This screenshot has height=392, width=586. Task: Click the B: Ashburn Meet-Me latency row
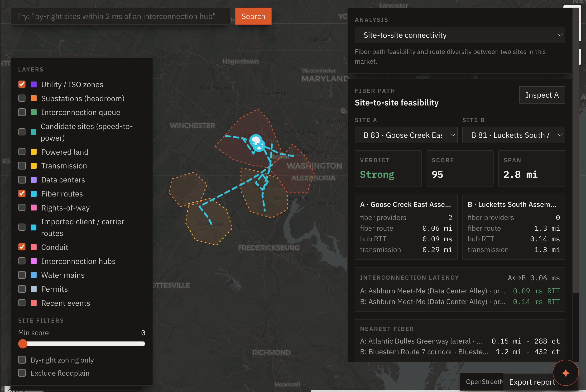pyautogui.click(x=460, y=302)
